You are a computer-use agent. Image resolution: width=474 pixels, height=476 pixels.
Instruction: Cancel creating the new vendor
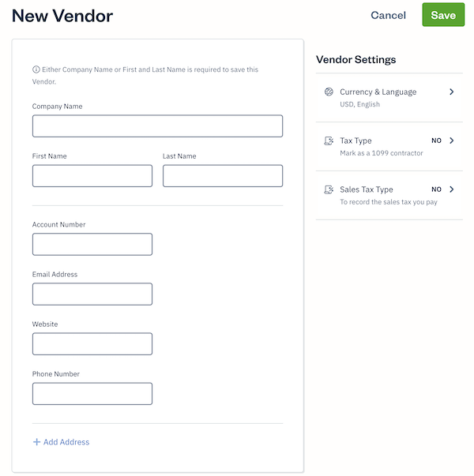[388, 15]
